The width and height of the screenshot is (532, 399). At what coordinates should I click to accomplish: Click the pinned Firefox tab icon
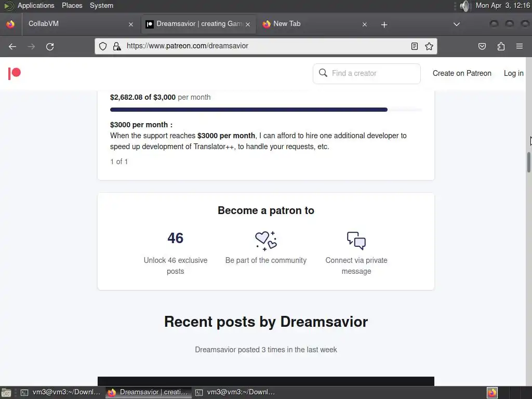10,24
